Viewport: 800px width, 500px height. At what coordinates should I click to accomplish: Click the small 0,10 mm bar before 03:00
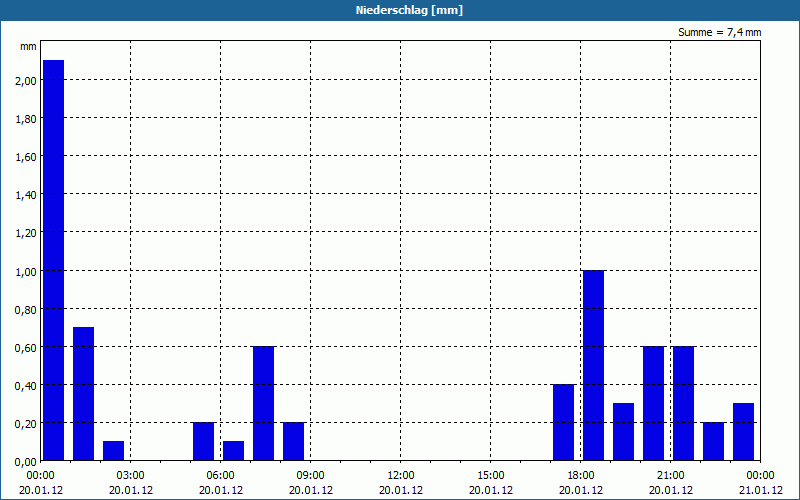(113, 451)
